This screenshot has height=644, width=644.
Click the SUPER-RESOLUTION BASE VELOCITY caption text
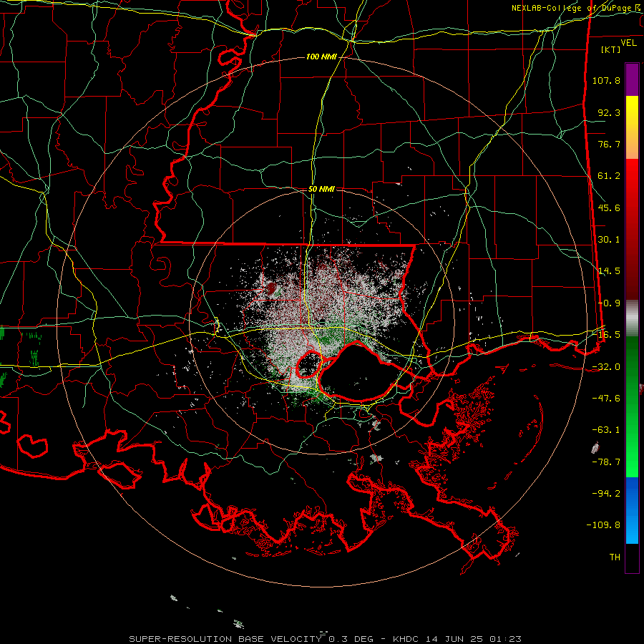click(225, 639)
